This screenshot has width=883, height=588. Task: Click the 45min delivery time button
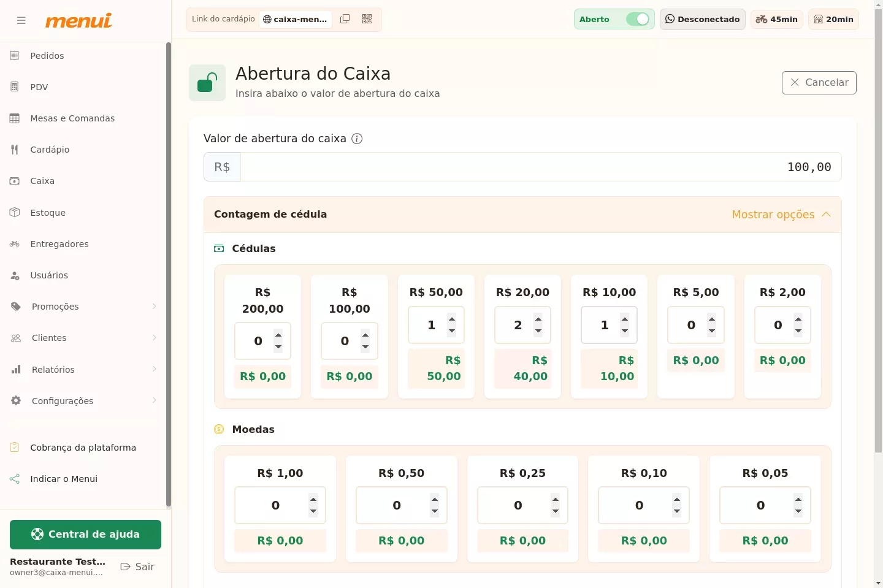click(777, 19)
